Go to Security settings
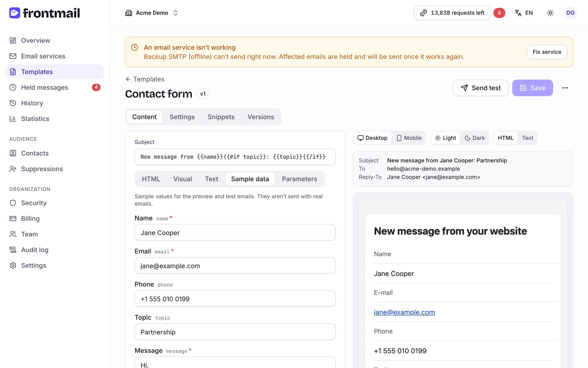The width and height of the screenshot is (588, 368). (55, 203)
